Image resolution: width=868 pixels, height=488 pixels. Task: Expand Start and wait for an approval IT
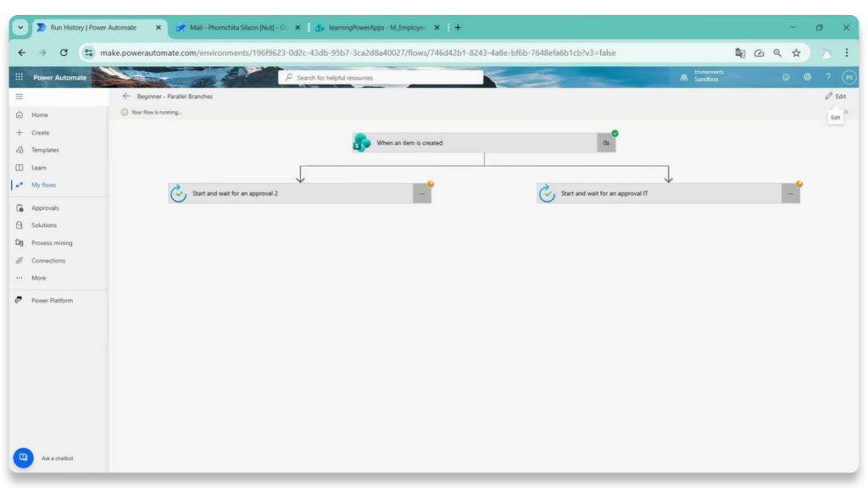click(x=668, y=194)
